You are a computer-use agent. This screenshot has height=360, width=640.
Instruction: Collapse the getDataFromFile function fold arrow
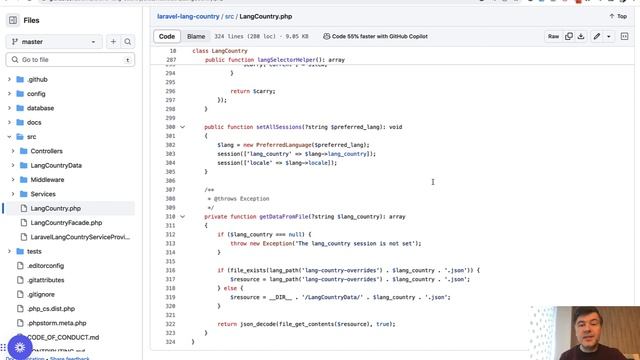tap(182, 217)
